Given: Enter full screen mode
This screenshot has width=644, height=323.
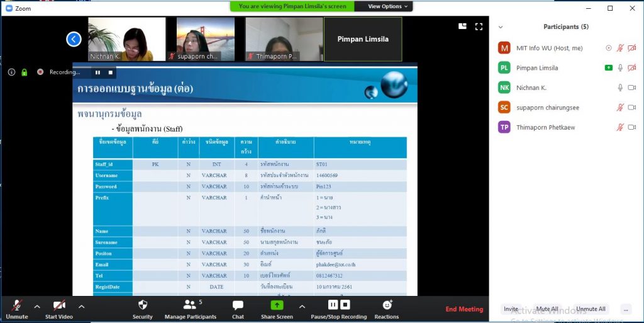Looking at the screenshot, I should coord(479,26).
